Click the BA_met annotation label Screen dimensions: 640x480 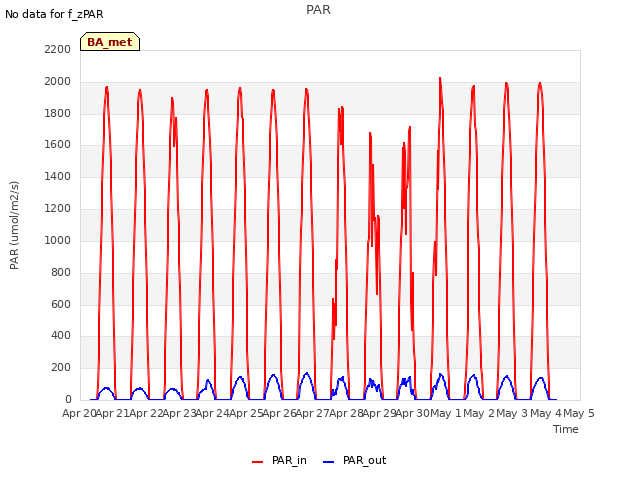click(110, 42)
